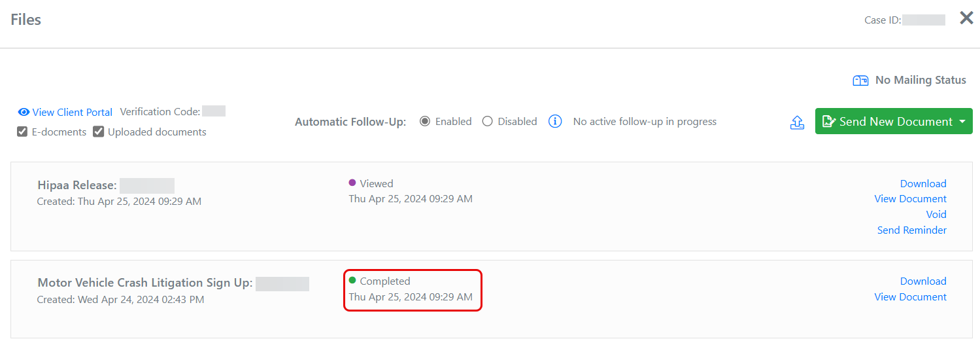The height and width of the screenshot is (341, 980).
Task: Open the View Client Portal link
Action: [x=72, y=113]
